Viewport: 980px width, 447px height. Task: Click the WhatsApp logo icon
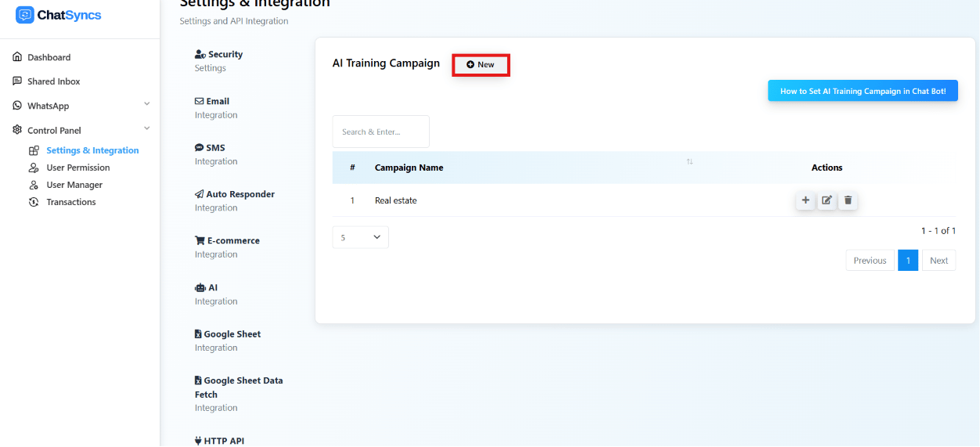(x=17, y=106)
